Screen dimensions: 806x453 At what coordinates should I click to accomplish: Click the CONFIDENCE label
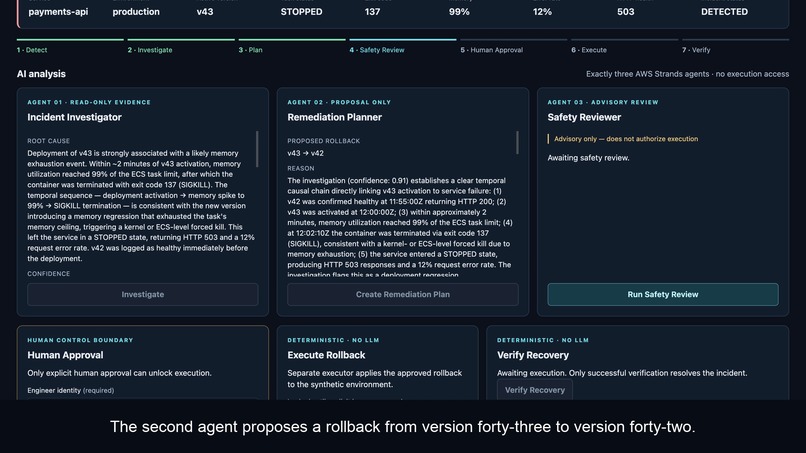(48, 274)
